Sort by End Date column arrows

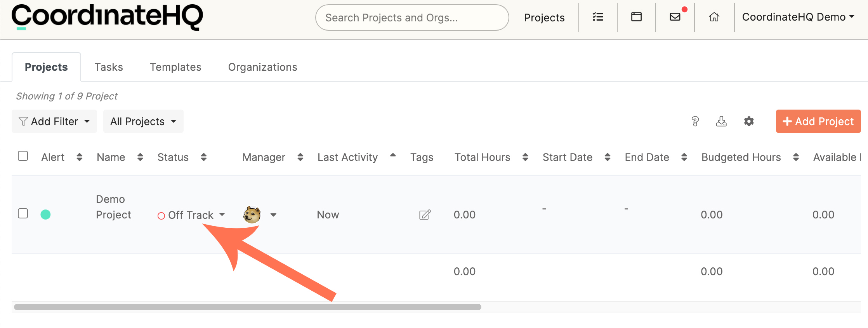(684, 157)
